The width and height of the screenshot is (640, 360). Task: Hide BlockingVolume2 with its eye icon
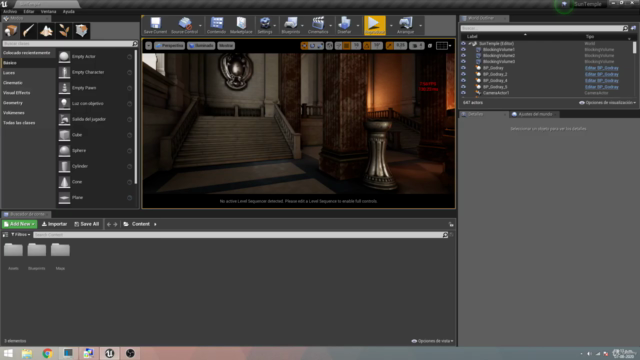point(463,56)
